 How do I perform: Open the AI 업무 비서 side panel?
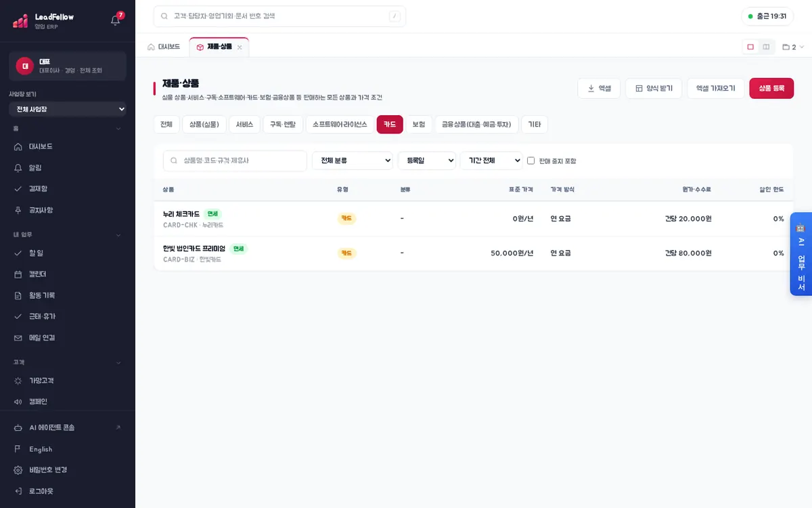click(801, 254)
